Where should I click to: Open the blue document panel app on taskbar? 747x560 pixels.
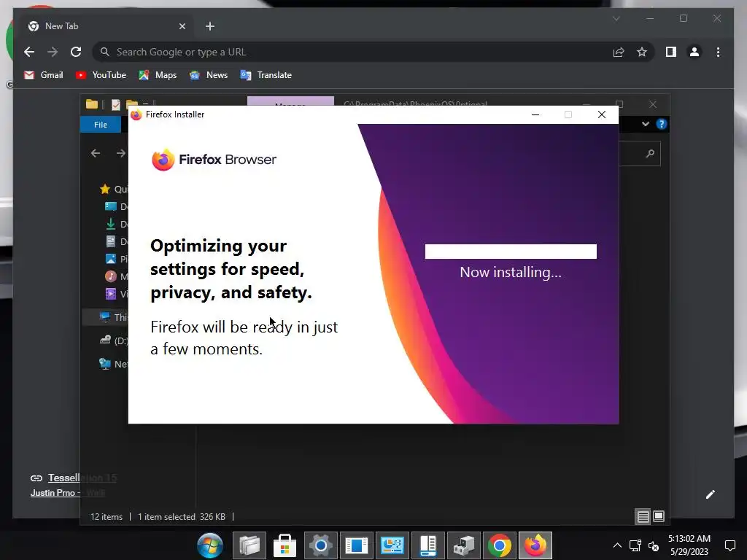coord(427,545)
